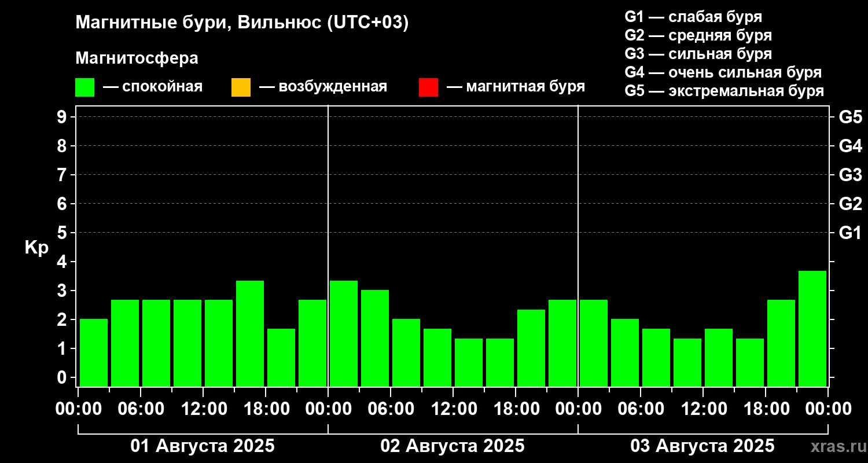Click the tallest 03 Августа bar, 21:00–00:00
The height and width of the screenshot is (463, 868).
pos(812,329)
